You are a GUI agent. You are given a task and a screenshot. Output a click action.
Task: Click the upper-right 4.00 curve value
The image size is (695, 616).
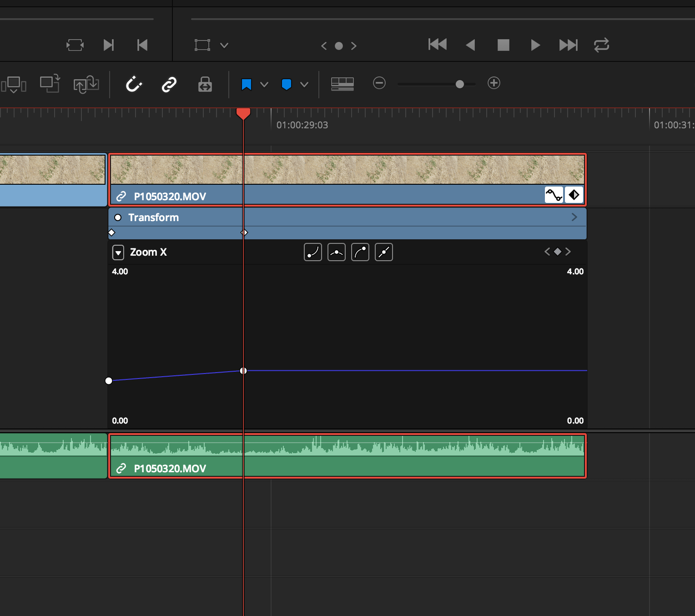click(575, 272)
